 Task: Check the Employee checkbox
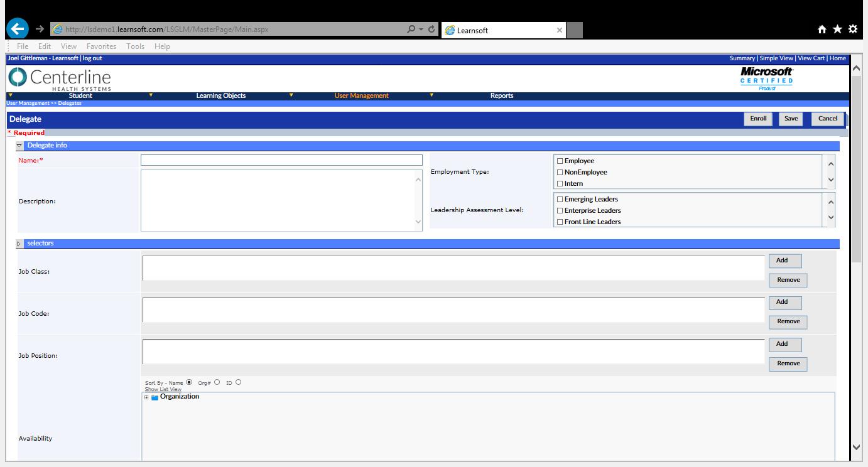click(x=560, y=161)
